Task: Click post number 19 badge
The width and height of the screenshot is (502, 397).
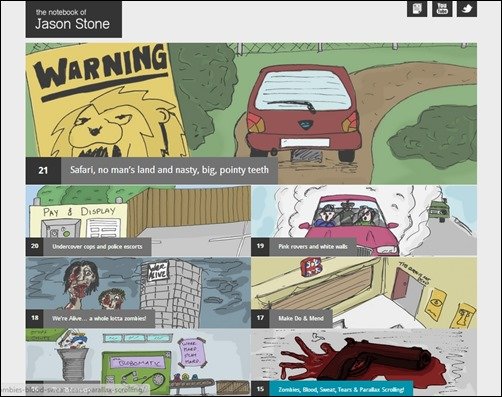Action: tap(260, 247)
